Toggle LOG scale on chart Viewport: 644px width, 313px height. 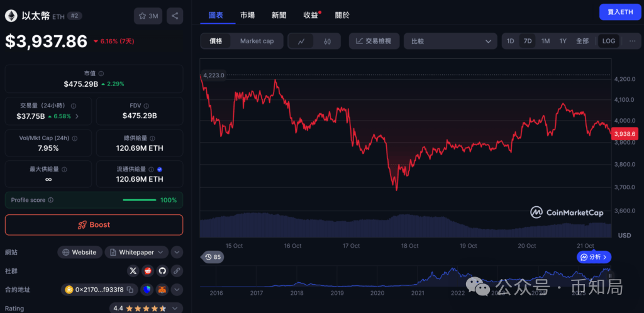[x=609, y=41]
